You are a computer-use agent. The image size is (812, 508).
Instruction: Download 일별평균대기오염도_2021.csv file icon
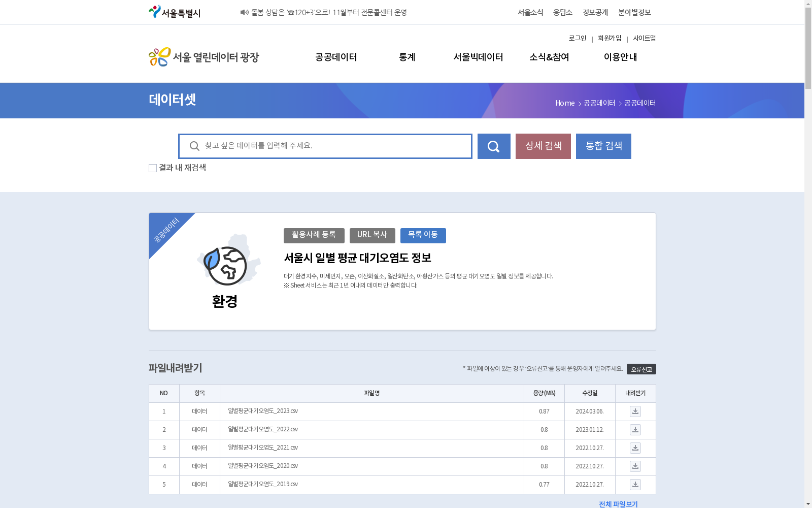(635, 448)
